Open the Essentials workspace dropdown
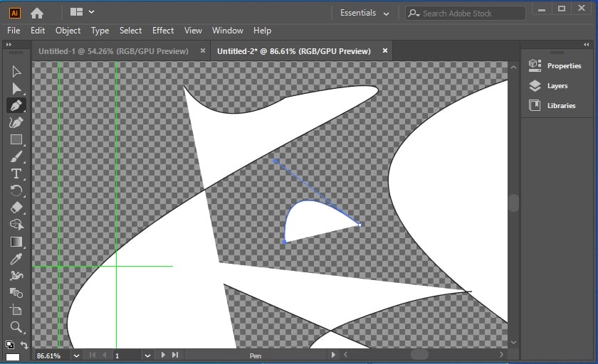 tap(364, 13)
